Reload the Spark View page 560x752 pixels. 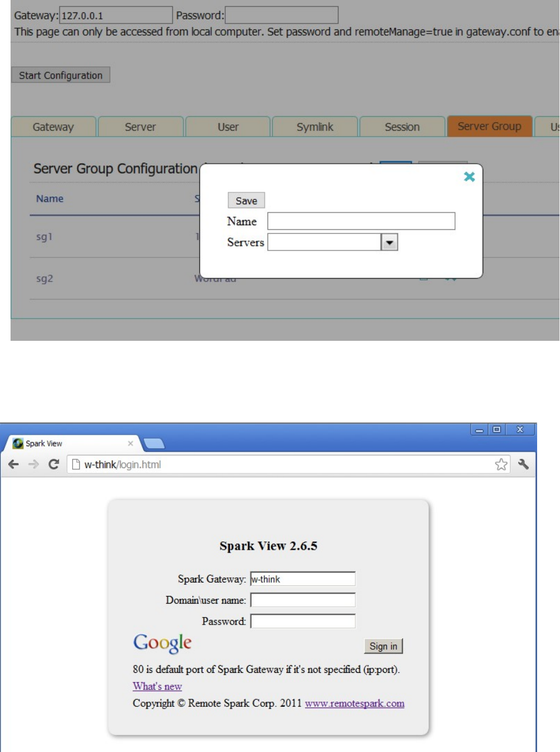(x=53, y=465)
